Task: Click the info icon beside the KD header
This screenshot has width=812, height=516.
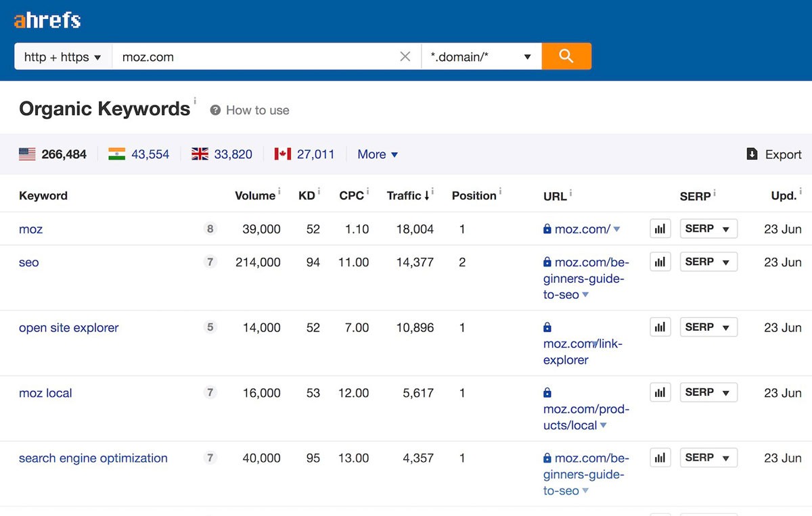Action: pos(319,191)
